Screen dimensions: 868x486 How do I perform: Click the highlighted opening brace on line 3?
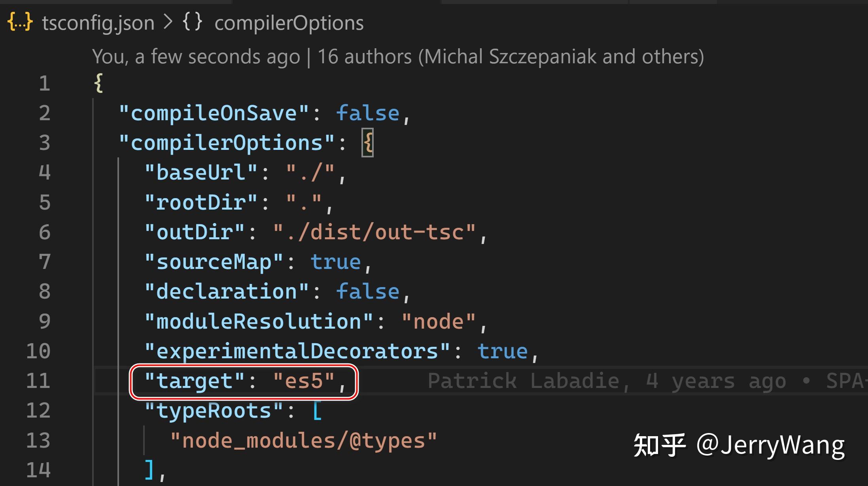(x=367, y=142)
